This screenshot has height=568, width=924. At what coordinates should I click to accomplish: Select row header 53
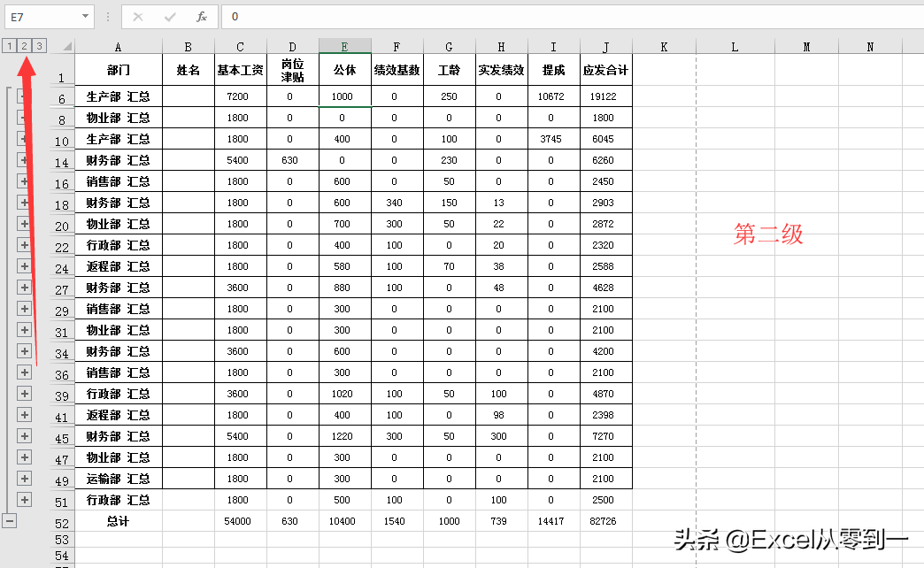pos(61,539)
